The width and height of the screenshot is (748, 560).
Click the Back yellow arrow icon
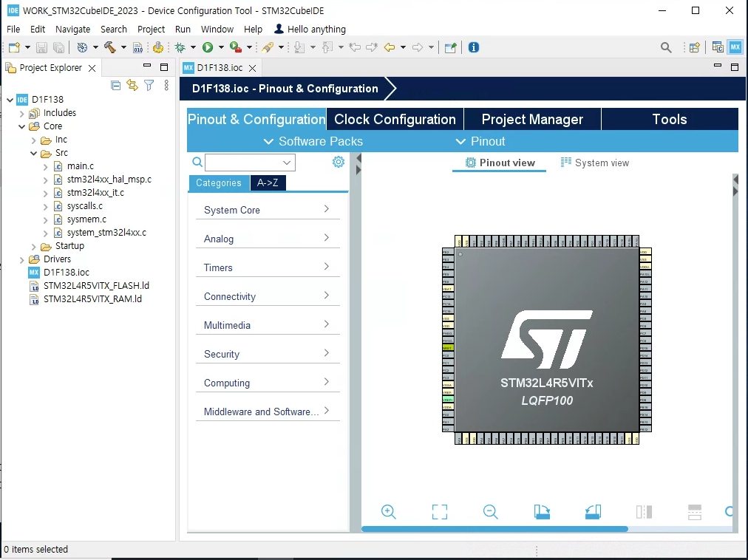point(390,47)
